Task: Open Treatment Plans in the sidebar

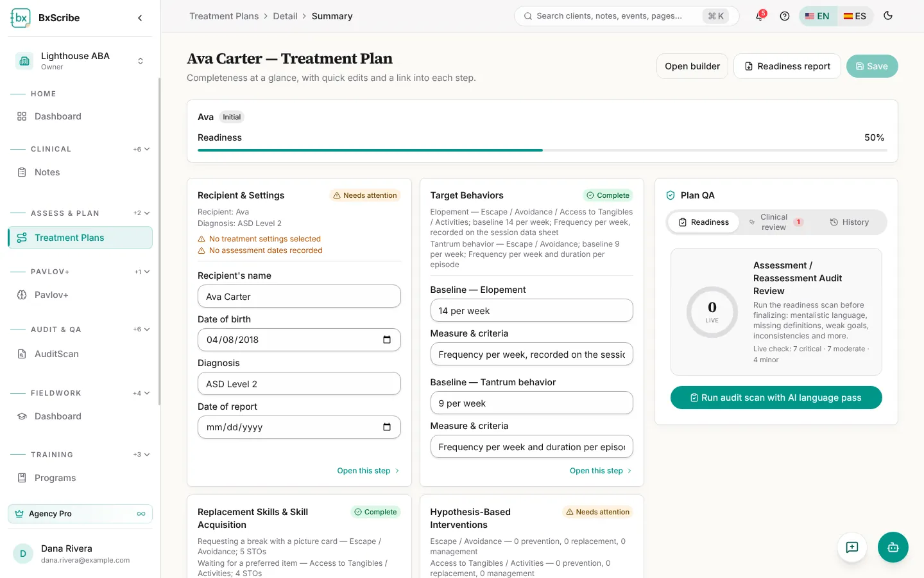Action: pyautogui.click(x=80, y=238)
